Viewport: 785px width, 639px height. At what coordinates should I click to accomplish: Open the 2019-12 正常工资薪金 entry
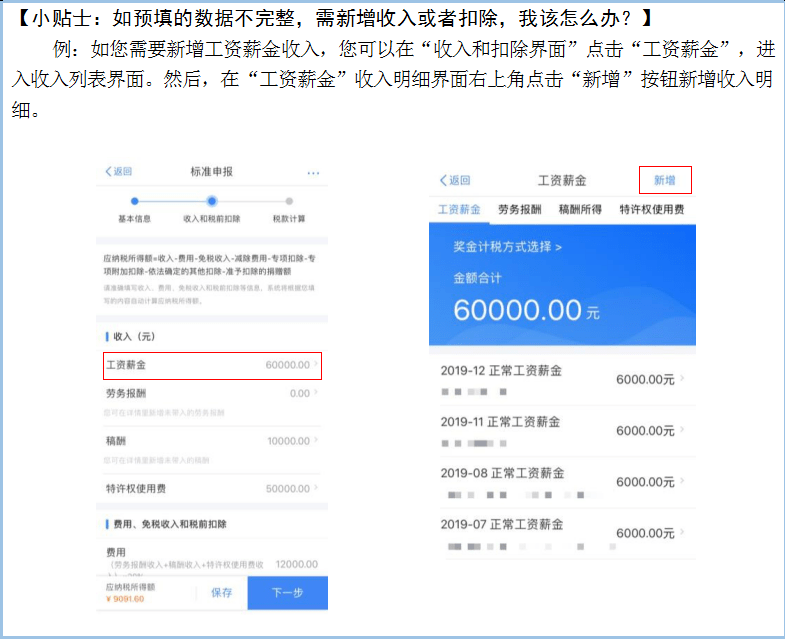tap(563, 379)
